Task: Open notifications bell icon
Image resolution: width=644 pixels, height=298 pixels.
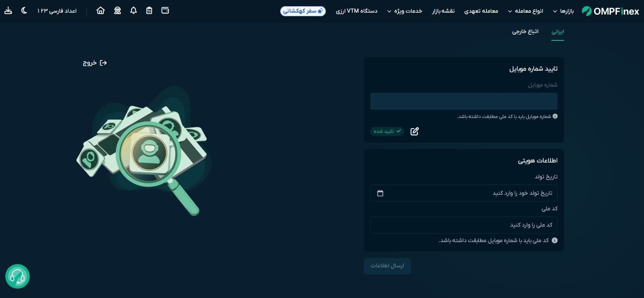Action: click(133, 11)
